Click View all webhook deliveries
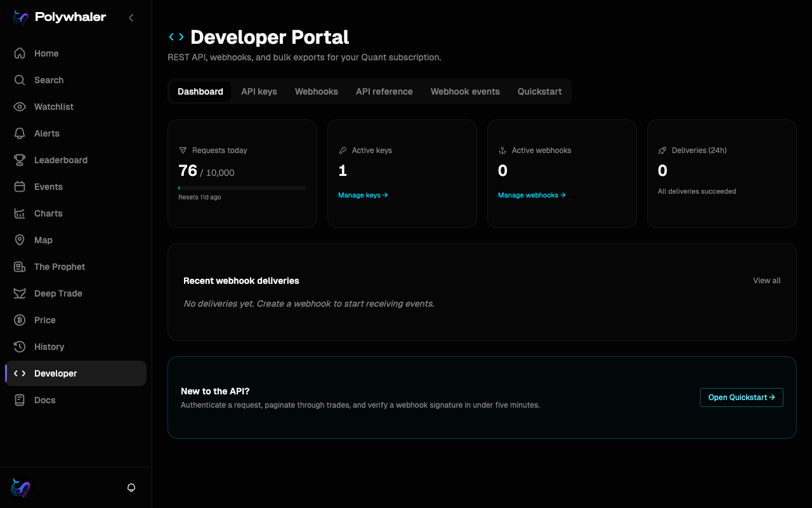Viewport: 812px width, 508px height. [767, 281]
